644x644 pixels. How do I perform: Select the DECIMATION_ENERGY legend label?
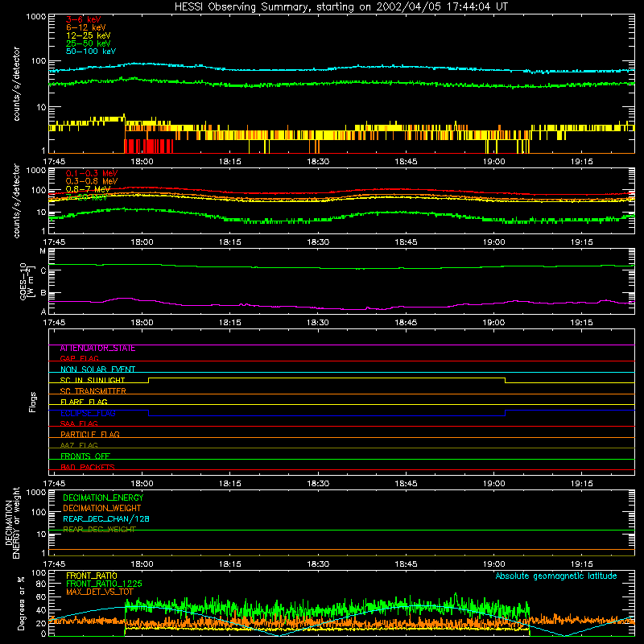103,497
